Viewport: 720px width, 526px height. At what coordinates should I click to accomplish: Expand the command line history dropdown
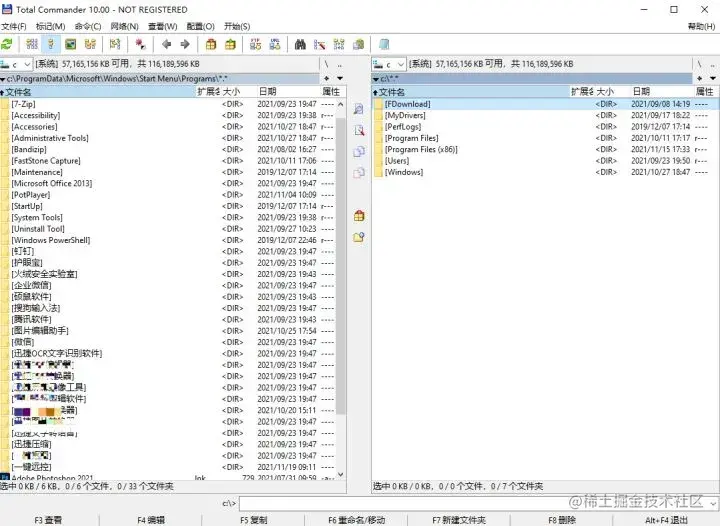coord(713,504)
